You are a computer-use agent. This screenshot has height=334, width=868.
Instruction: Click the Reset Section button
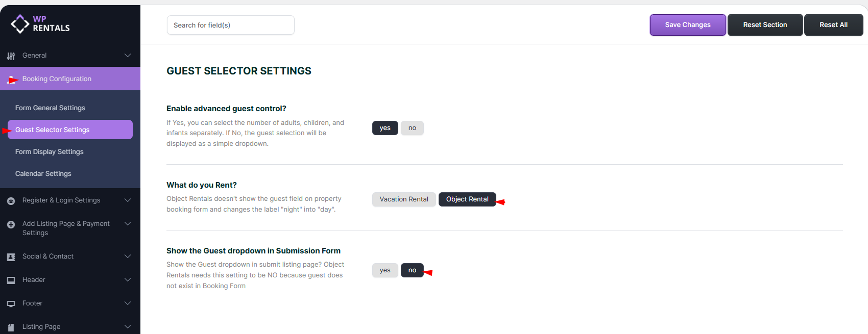click(765, 25)
